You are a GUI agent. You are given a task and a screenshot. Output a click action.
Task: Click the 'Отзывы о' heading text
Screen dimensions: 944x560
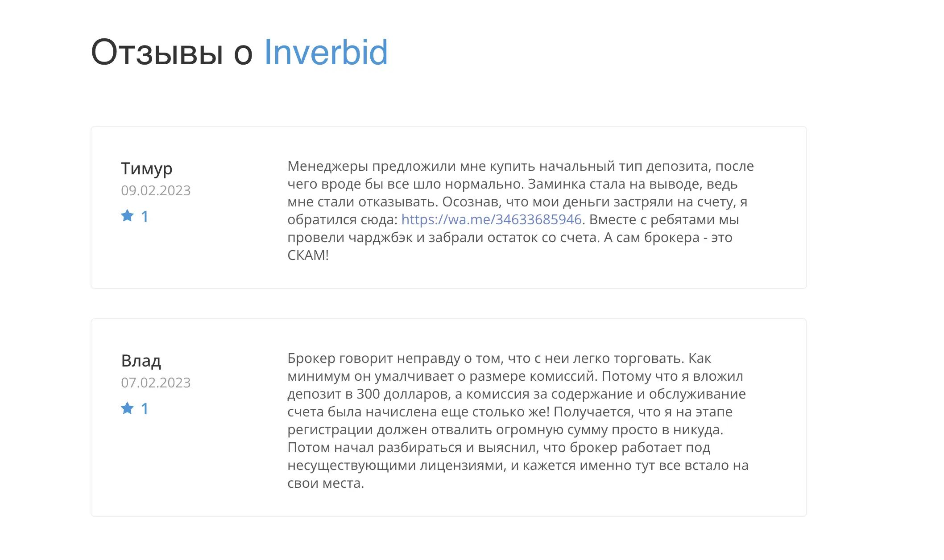click(x=172, y=52)
